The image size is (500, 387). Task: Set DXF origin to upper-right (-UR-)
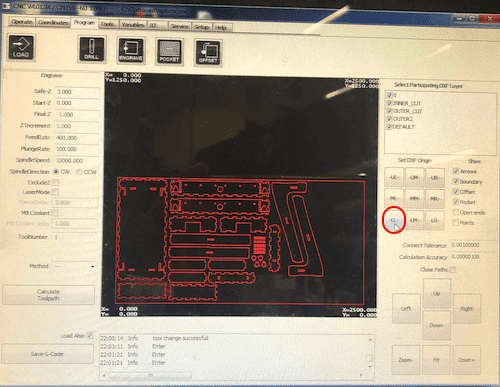(x=435, y=178)
